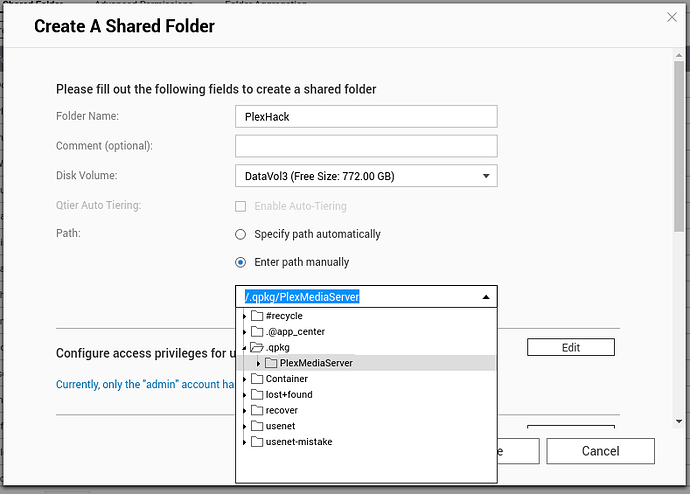Expand the lost+found tree node

245,395
